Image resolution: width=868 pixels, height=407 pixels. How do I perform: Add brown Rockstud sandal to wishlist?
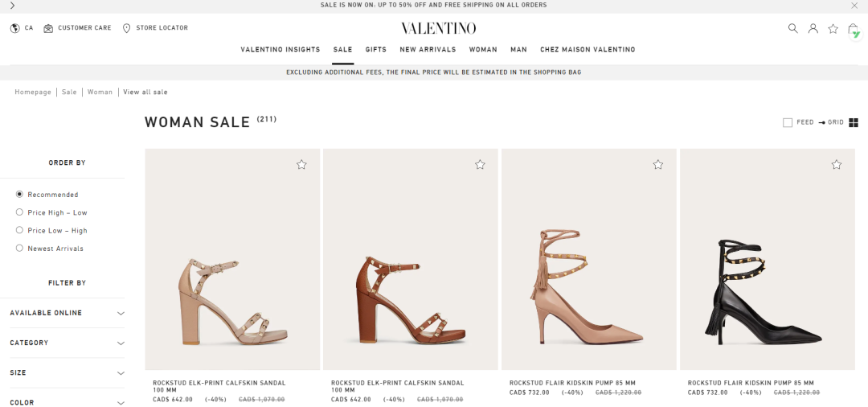tap(480, 164)
